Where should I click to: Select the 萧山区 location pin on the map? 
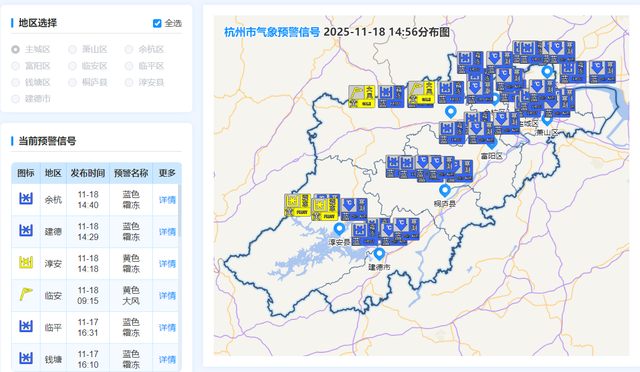point(547,121)
